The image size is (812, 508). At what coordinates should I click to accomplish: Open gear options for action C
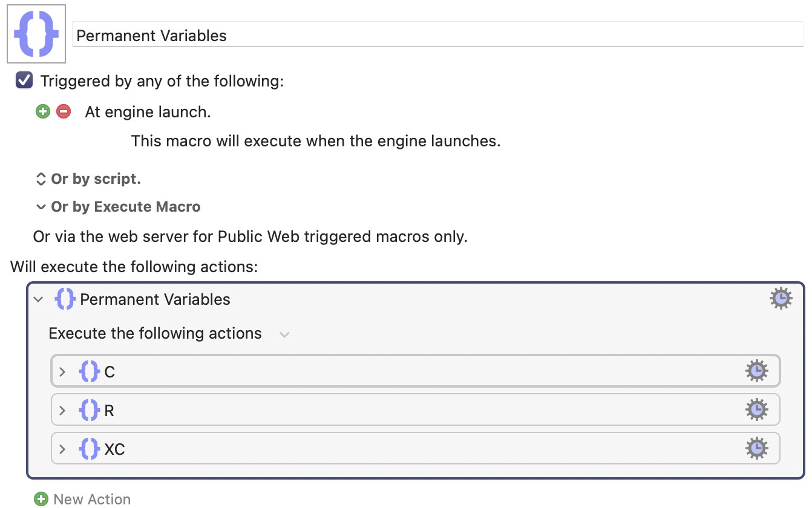point(757,371)
